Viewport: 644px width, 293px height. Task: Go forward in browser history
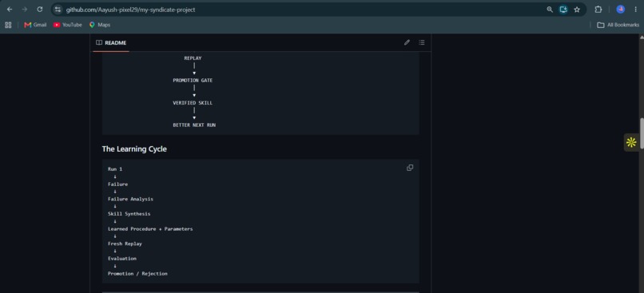click(25, 10)
